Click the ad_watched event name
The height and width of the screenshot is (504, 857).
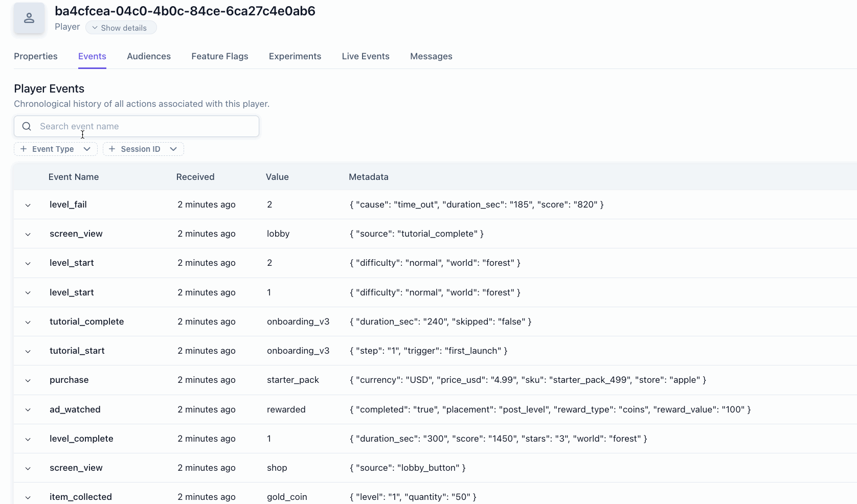click(x=75, y=409)
